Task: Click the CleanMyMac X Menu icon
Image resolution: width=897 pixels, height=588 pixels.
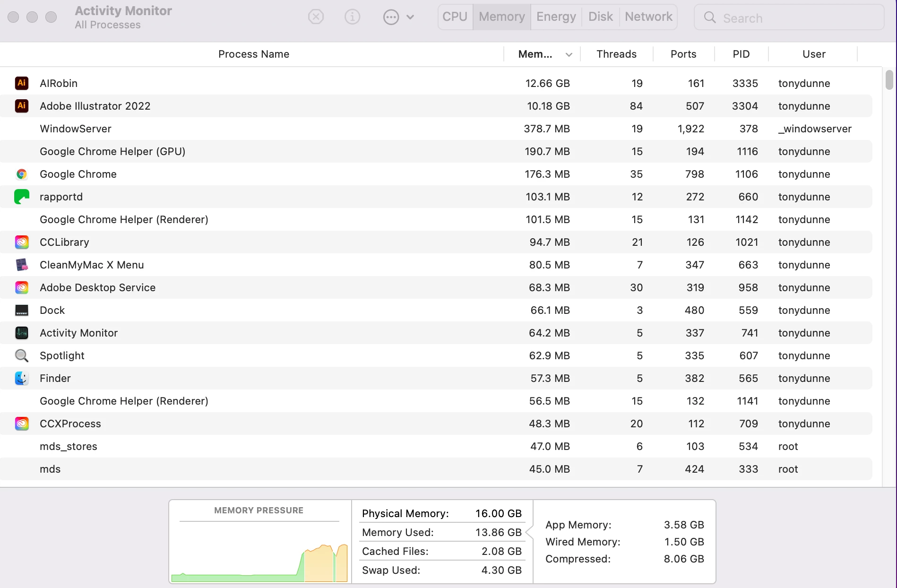Action: click(22, 265)
